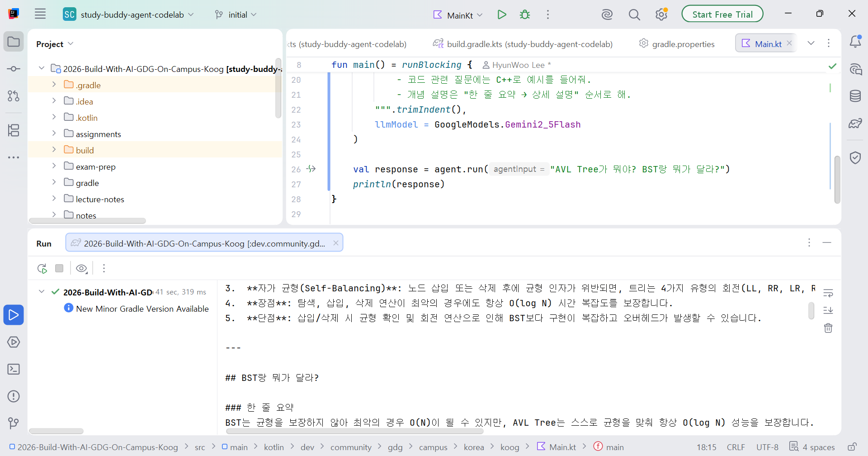Image resolution: width=868 pixels, height=456 pixels.
Task: Collapse the Gradle run tree node
Action: (x=42, y=292)
